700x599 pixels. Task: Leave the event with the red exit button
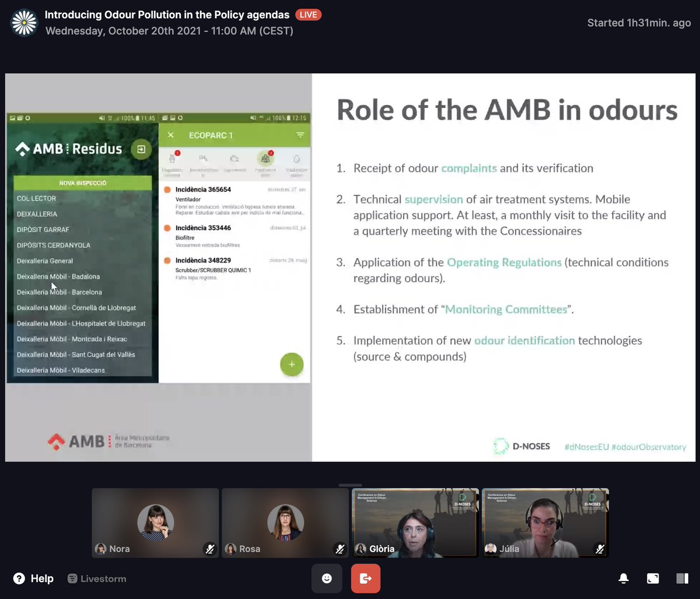coord(366,579)
